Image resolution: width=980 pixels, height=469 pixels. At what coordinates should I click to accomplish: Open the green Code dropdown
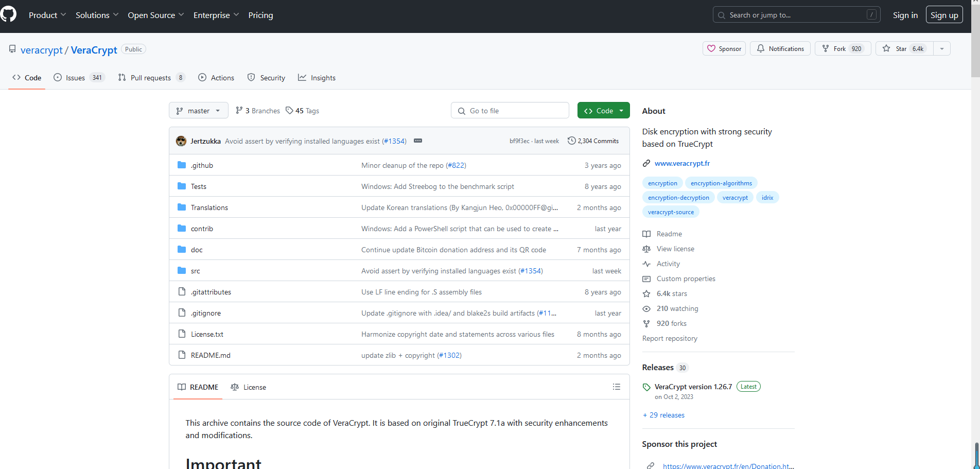point(604,111)
